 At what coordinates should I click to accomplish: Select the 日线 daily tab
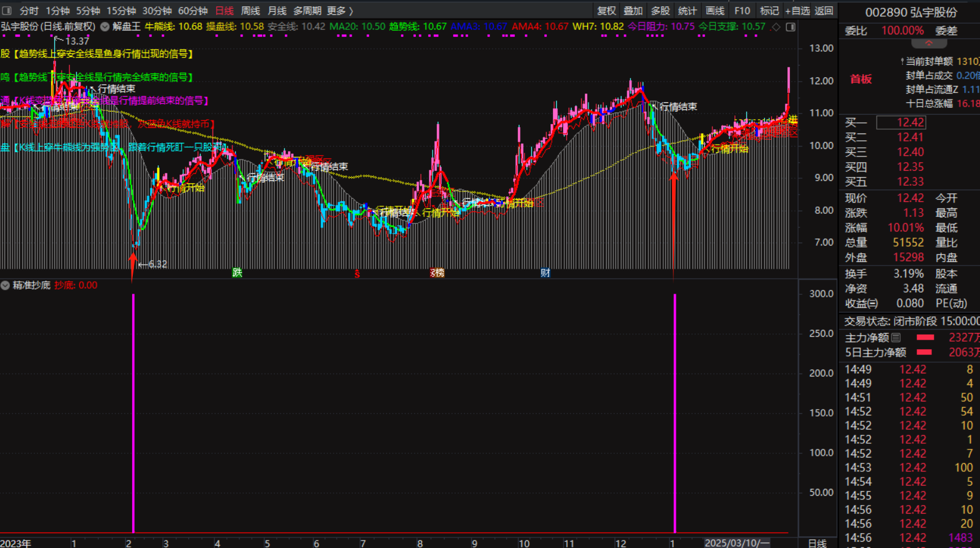pos(224,11)
